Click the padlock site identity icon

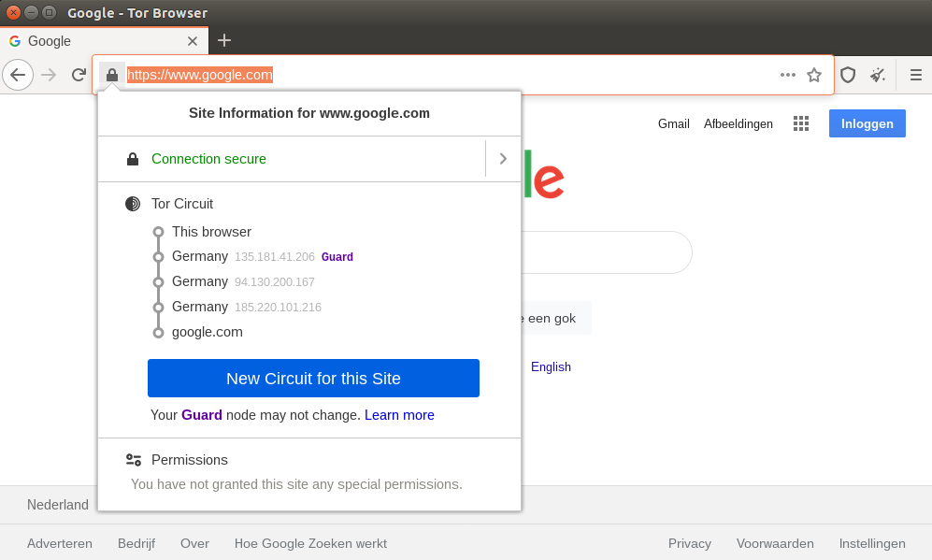(112, 75)
